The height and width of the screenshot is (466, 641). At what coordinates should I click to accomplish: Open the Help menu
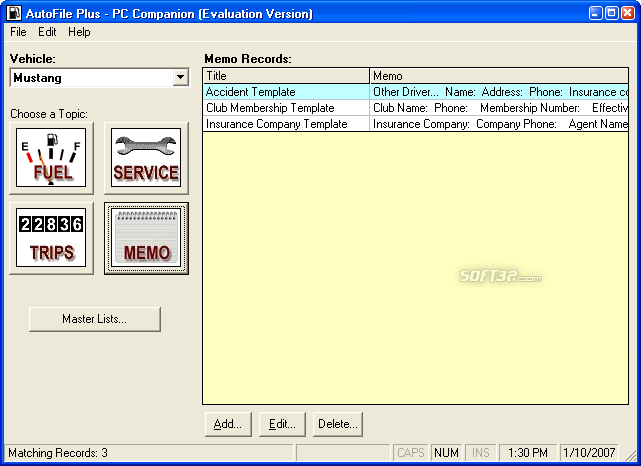(x=79, y=32)
